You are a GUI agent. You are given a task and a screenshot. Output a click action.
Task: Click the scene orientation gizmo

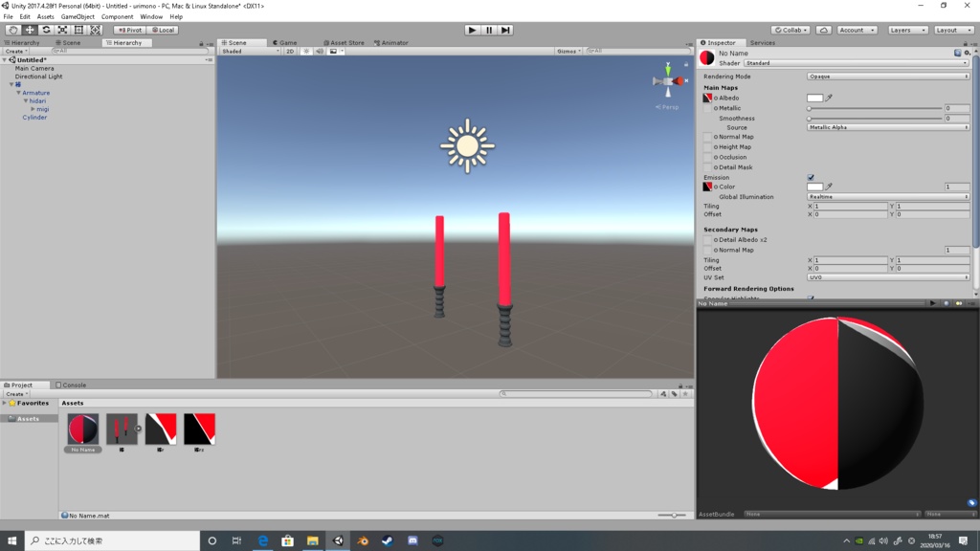click(668, 80)
